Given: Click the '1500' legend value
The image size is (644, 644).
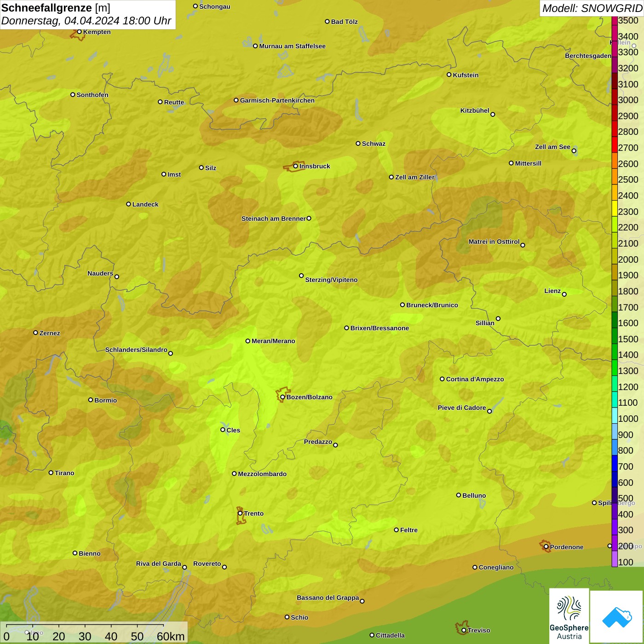Looking at the screenshot, I should 628,339.
